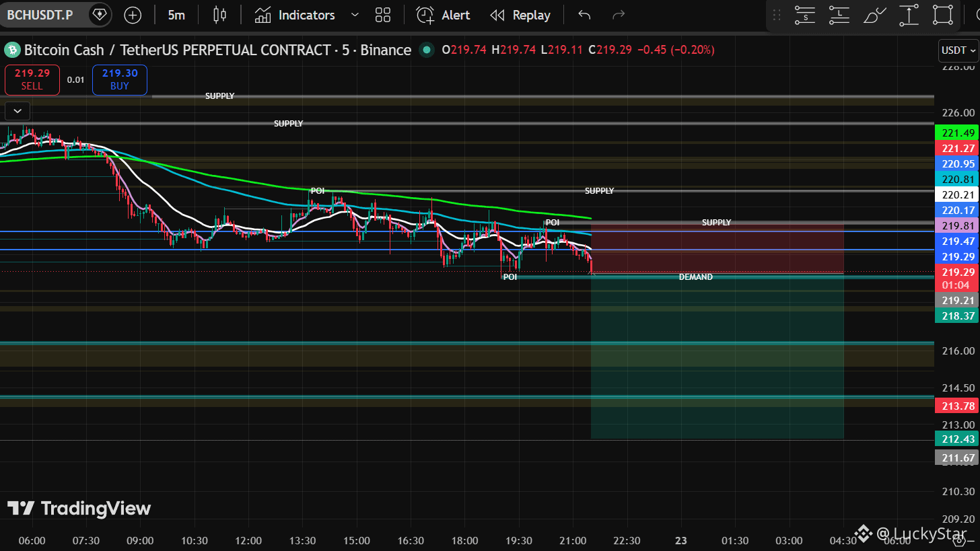Click the 13:30 time axis label
Image resolution: width=980 pixels, height=551 pixels.
tap(303, 540)
